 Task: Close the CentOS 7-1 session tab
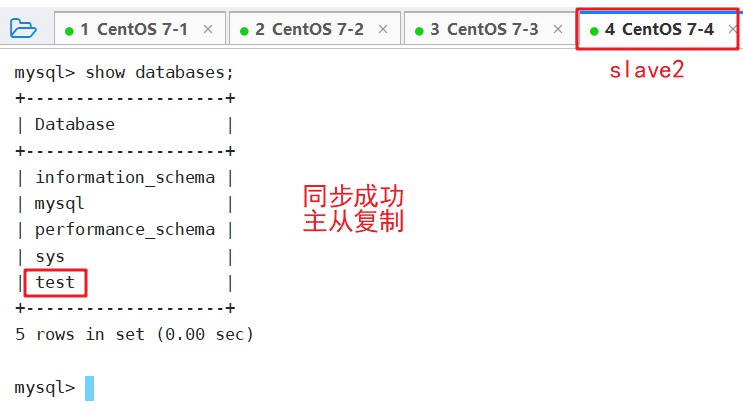click(208, 29)
